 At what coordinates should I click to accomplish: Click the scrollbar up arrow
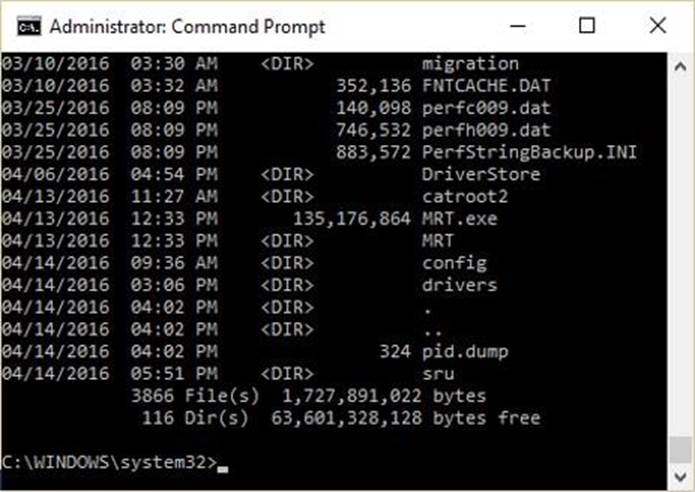pos(680,64)
